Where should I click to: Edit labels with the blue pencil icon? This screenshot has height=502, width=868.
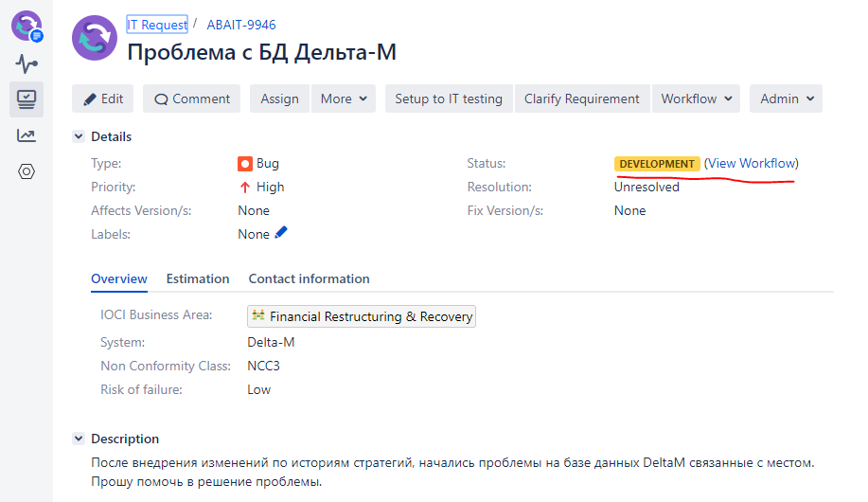pos(281,232)
